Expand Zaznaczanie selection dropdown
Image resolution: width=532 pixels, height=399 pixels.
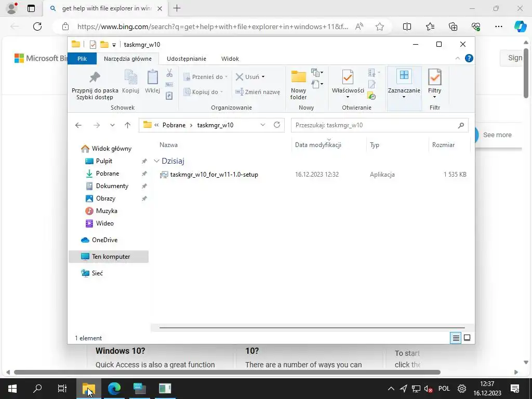(404, 97)
